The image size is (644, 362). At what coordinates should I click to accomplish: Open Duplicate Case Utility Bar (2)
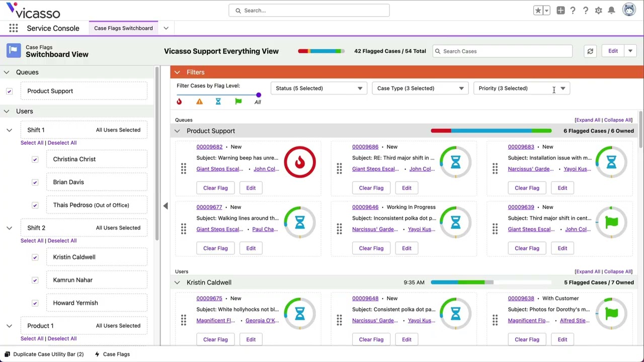44,354
